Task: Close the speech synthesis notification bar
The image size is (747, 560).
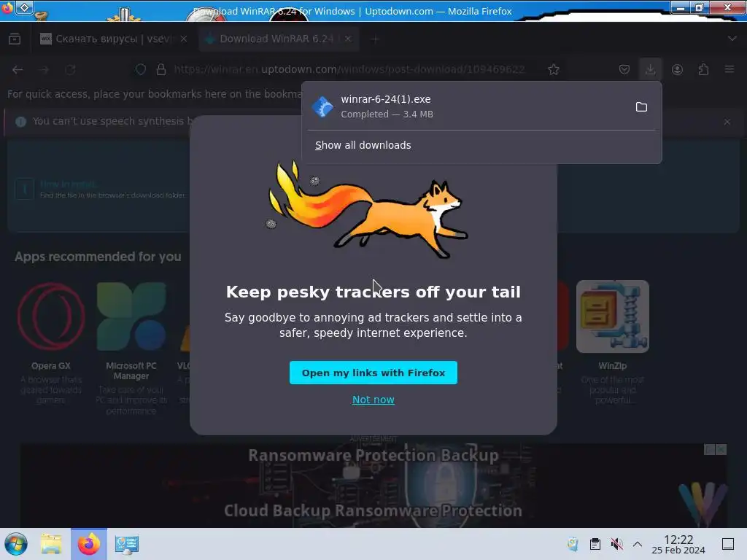Action: point(727,122)
